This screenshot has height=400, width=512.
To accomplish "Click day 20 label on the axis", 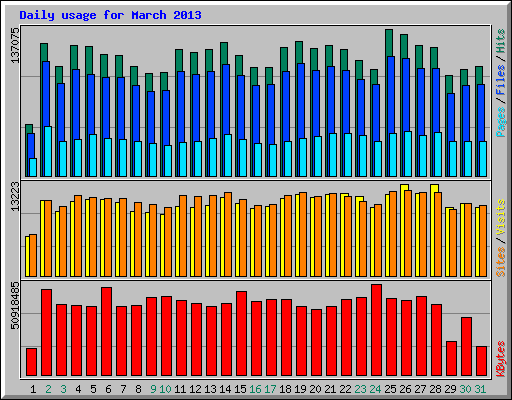I will 315,389.
